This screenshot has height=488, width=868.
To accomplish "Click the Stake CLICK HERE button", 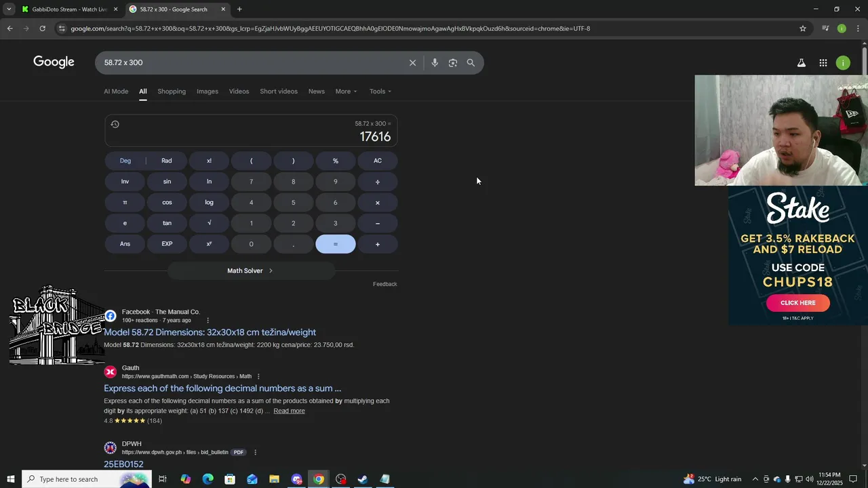I will pos(797,303).
